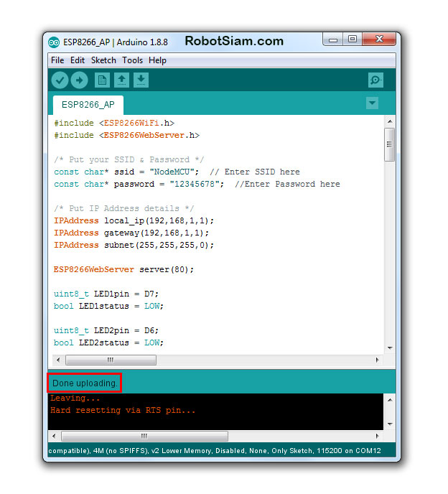The height and width of the screenshot is (494, 448).
Task: Click the "Put your SSID & Password" comment
Action: pos(129,159)
